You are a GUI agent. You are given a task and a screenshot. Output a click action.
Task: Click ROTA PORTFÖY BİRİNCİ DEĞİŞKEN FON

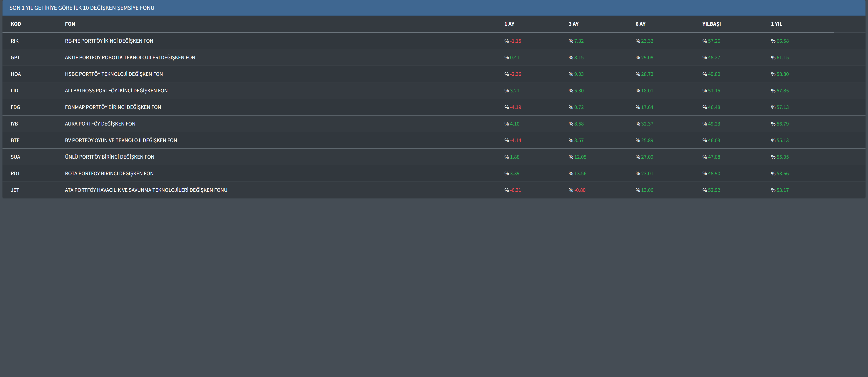click(109, 173)
